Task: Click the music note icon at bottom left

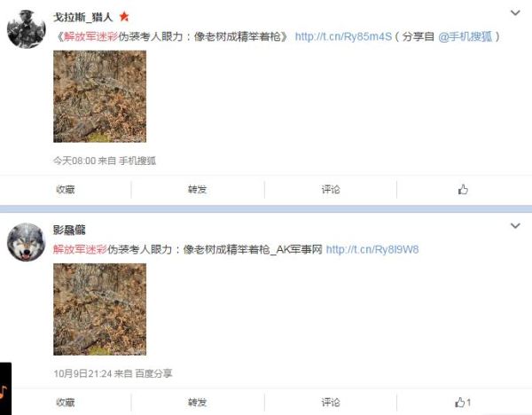Action: (x=4, y=391)
